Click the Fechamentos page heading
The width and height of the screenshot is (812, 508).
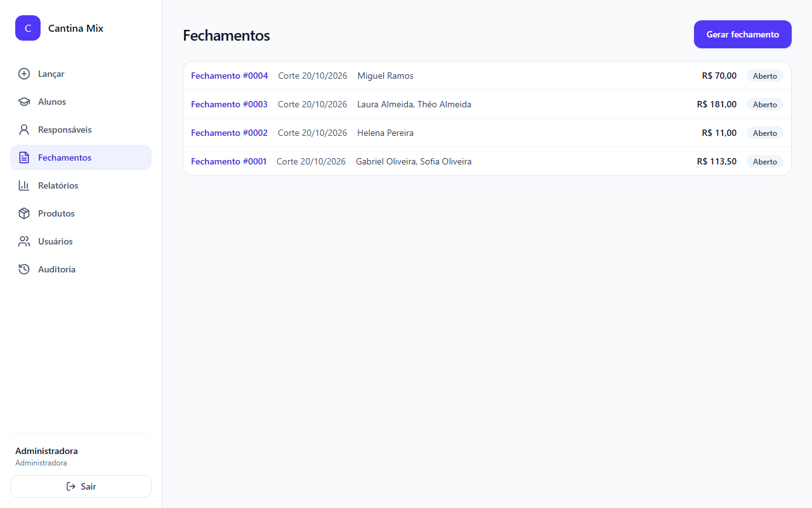pos(226,36)
